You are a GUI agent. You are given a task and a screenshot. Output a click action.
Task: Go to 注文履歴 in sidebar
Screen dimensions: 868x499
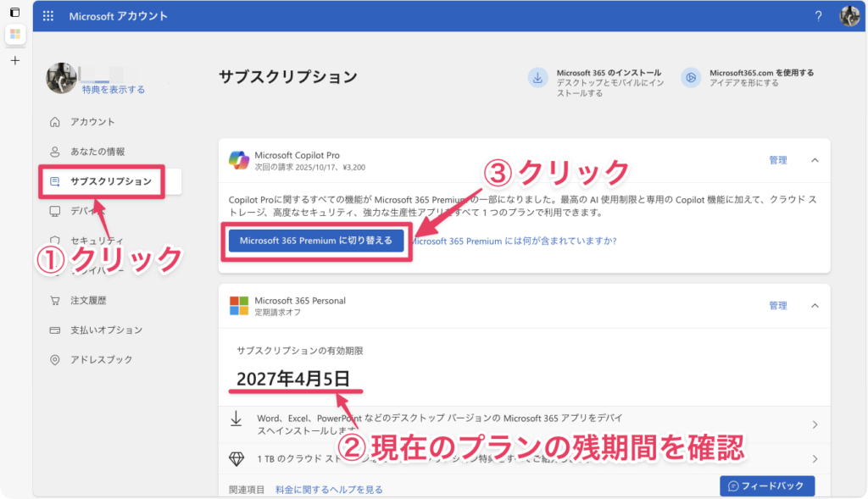pyautogui.click(x=88, y=301)
